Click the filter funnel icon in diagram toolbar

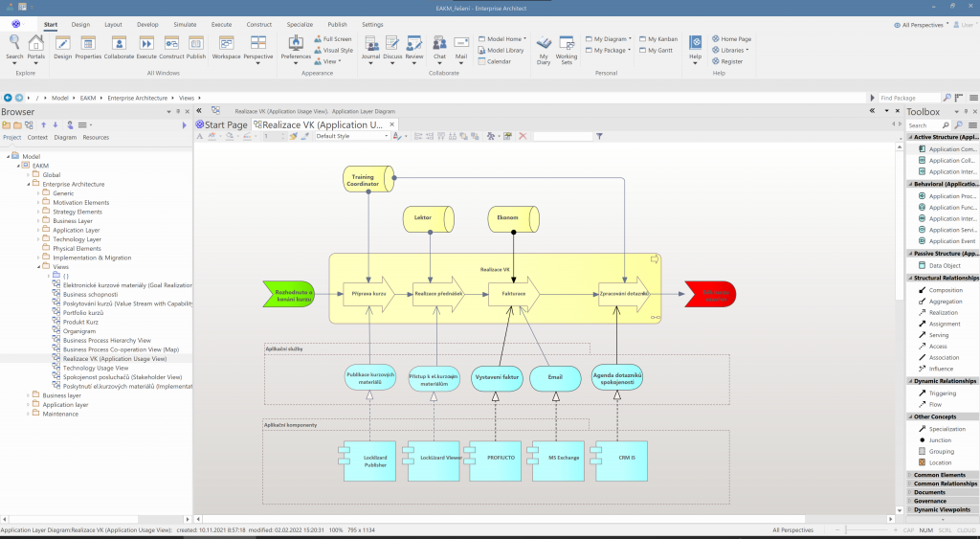coord(599,136)
